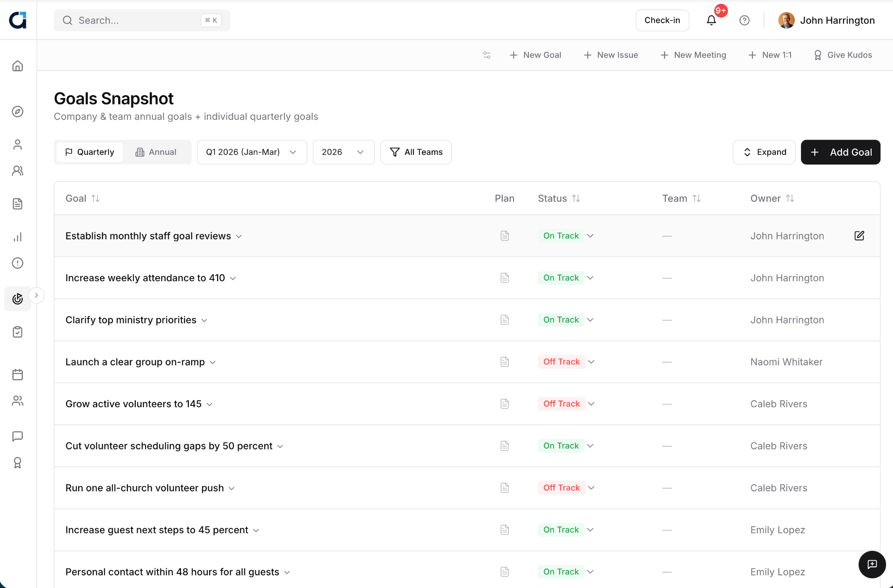893x588 pixels.
Task: Select the clipboard tasks icon in sidebar
Action: pyautogui.click(x=18, y=332)
